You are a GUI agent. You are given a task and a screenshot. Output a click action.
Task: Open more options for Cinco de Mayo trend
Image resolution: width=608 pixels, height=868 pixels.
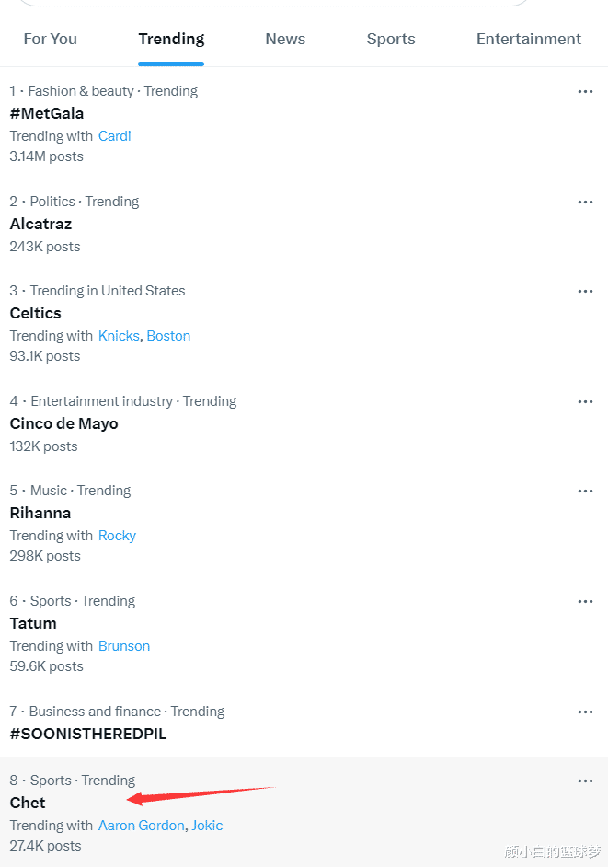[x=585, y=402]
